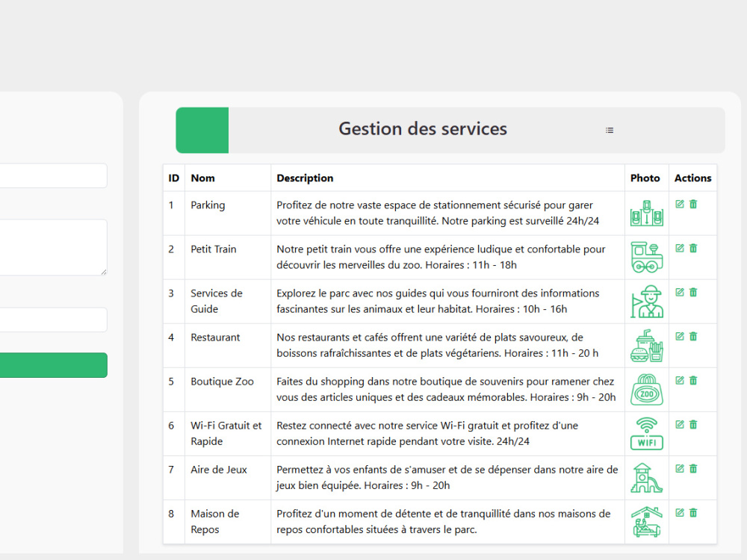Click the Restaurant food photo icon
Viewport: 747px width, 560px height.
tap(646, 346)
